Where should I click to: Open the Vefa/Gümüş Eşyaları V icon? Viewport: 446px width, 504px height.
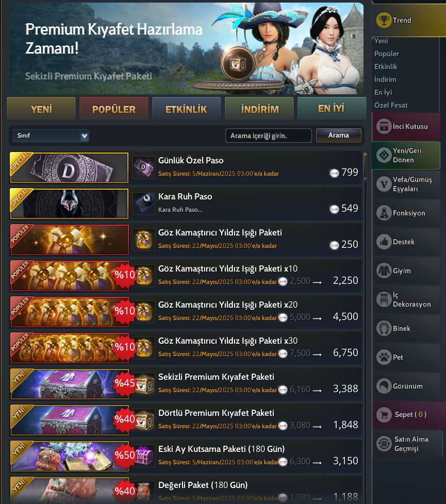[384, 184]
